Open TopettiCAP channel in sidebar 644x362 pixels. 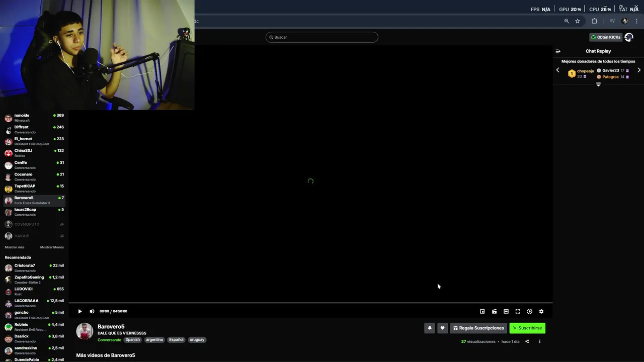tap(34, 189)
